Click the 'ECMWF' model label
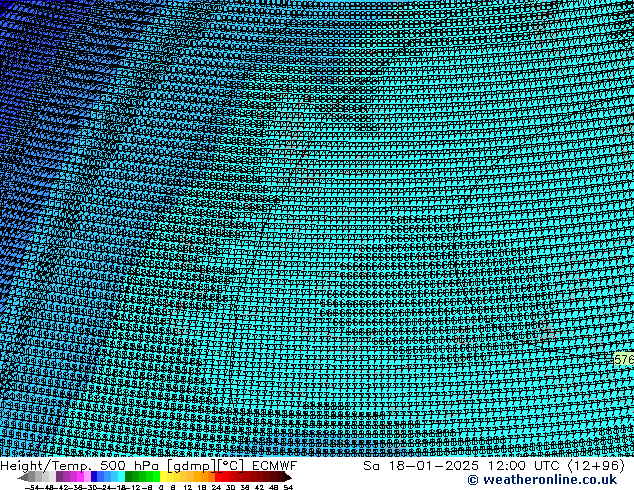634x490 pixels. tap(275, 466)
